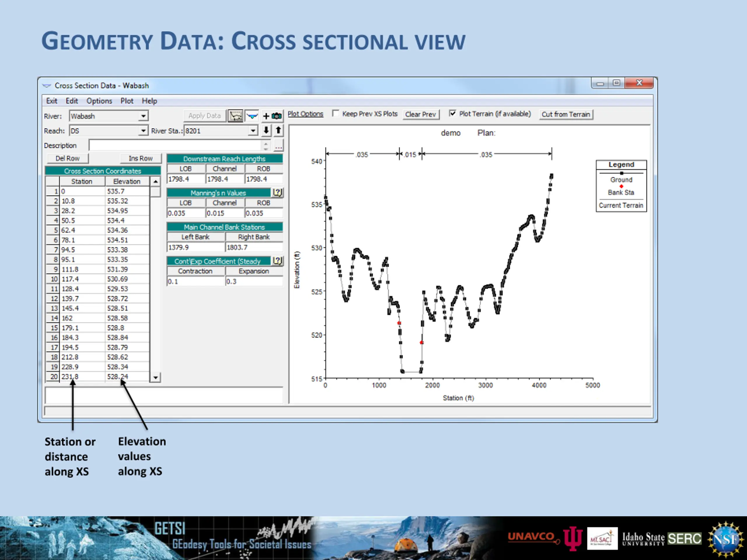
Task: Click the Station column header
Action: coord(82,181)
